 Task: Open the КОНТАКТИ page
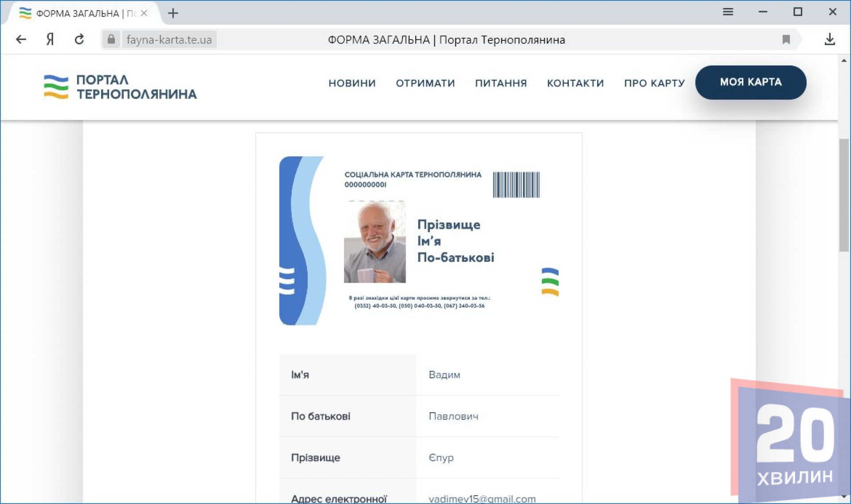(x=575, y=83)
